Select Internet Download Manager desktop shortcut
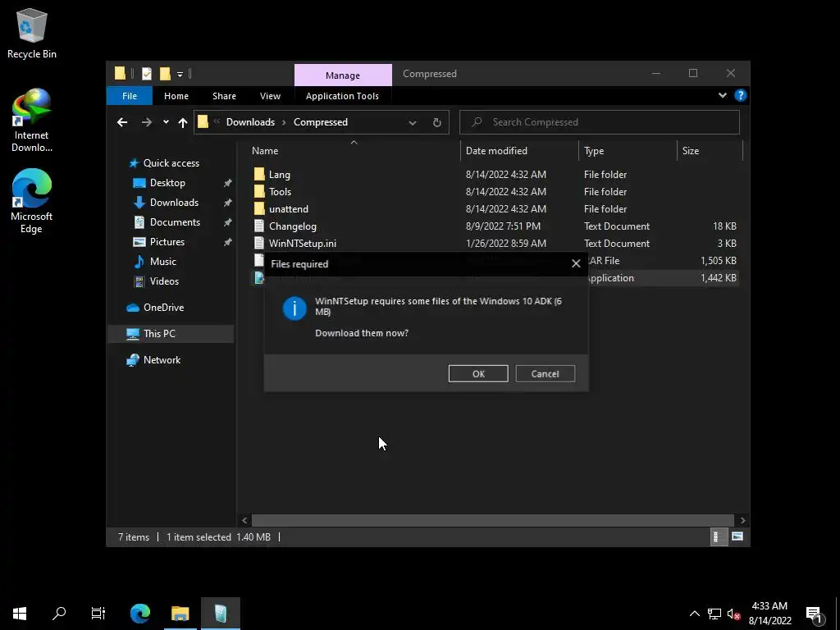 (x=32, y=121)
